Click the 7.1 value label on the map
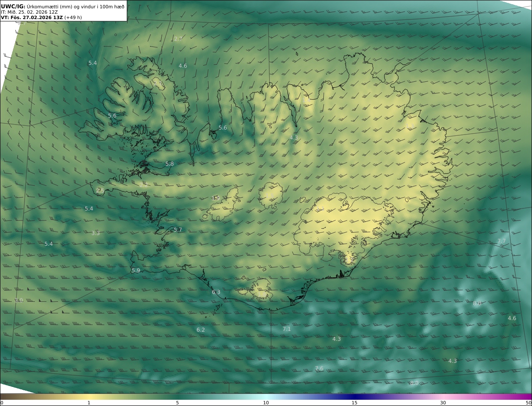 (x=287, y=329)
